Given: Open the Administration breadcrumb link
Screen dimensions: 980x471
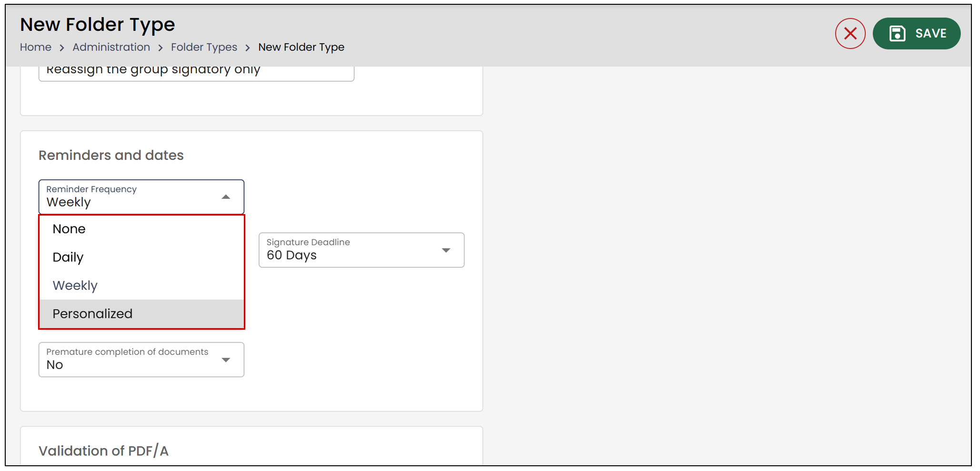Looking at the screenshot, I should pos(111,47).
